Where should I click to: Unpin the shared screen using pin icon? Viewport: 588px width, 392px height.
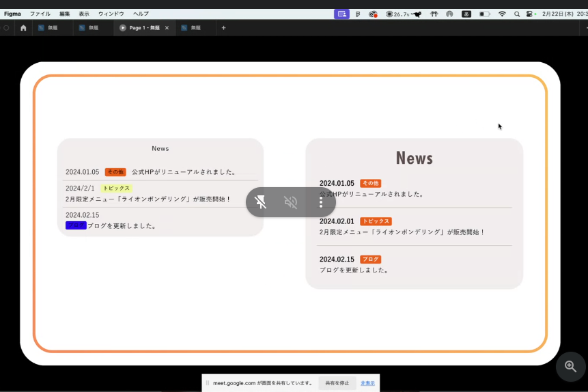pyautogui.click(x=261, y=202)
